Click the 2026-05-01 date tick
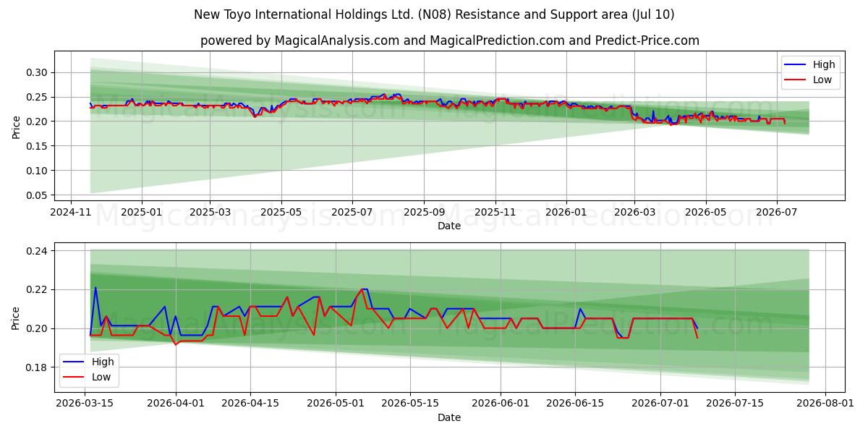This screenshot has height=434, width=868. (336, 404)
